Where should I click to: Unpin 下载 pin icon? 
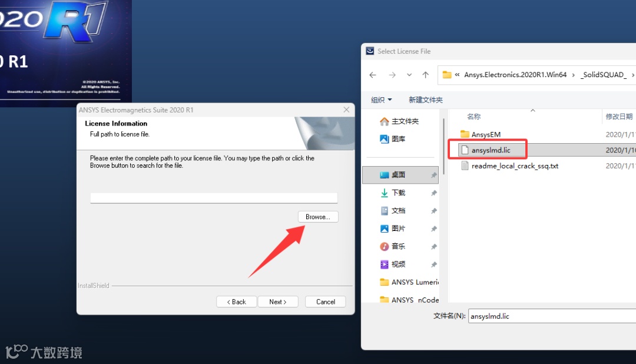[433, 193]
